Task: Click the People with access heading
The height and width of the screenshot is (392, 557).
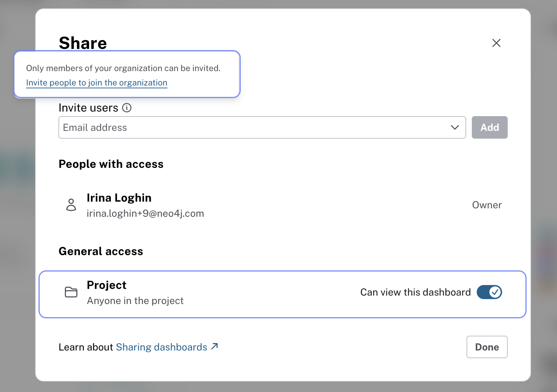Action: [x=111, y=164]
